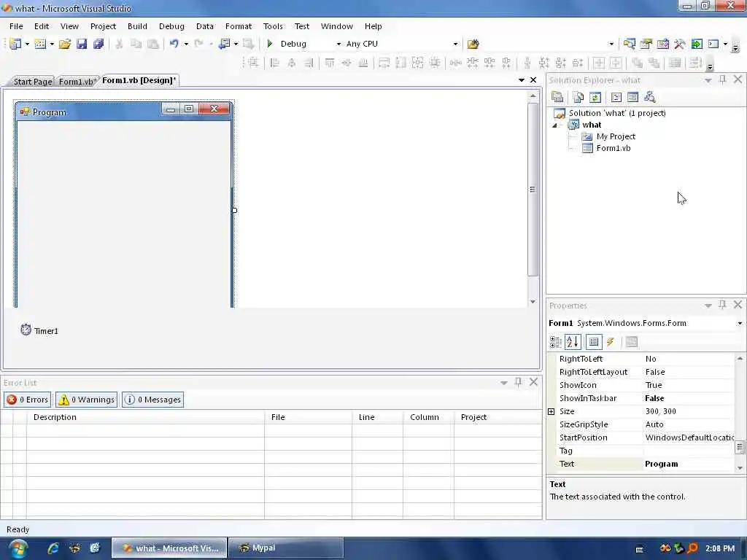Screen dimensions: 747x560
Task: Click the Description column header
Action: point(145,417)
